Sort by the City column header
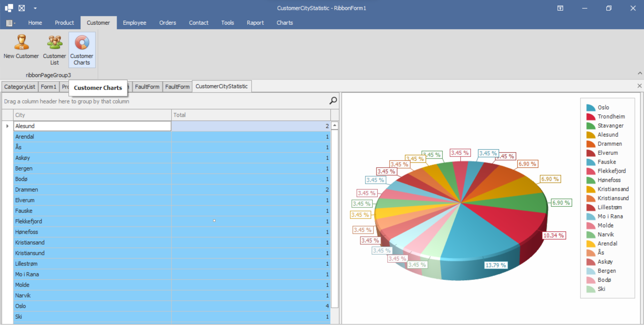Viewport: 644px width, 325px height. pyautogui.click(x=92, y=115)
